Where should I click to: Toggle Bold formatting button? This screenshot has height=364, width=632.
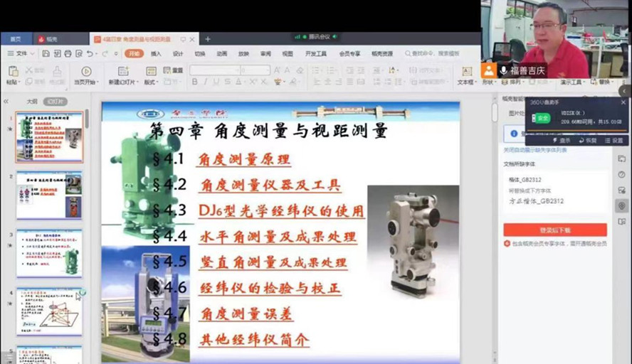pyautogui.click(x=195, y=82)
